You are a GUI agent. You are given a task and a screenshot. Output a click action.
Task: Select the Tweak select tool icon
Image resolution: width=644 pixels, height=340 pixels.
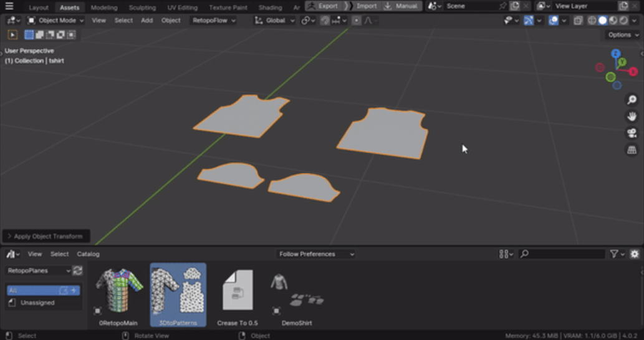12,35
